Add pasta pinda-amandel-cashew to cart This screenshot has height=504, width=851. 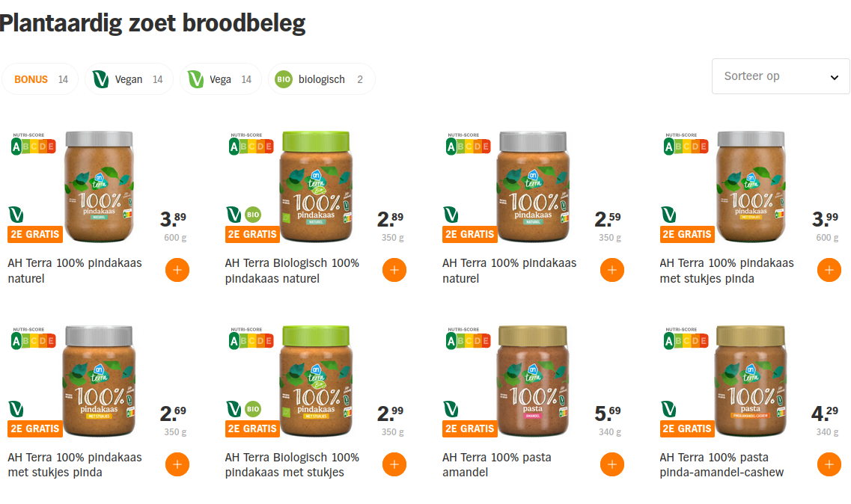[x=829, y=464]
